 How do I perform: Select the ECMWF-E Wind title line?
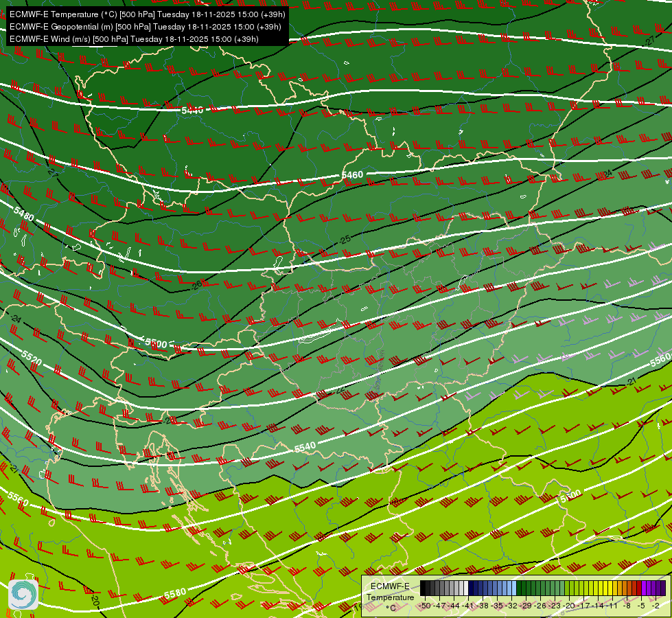(134, 39)
